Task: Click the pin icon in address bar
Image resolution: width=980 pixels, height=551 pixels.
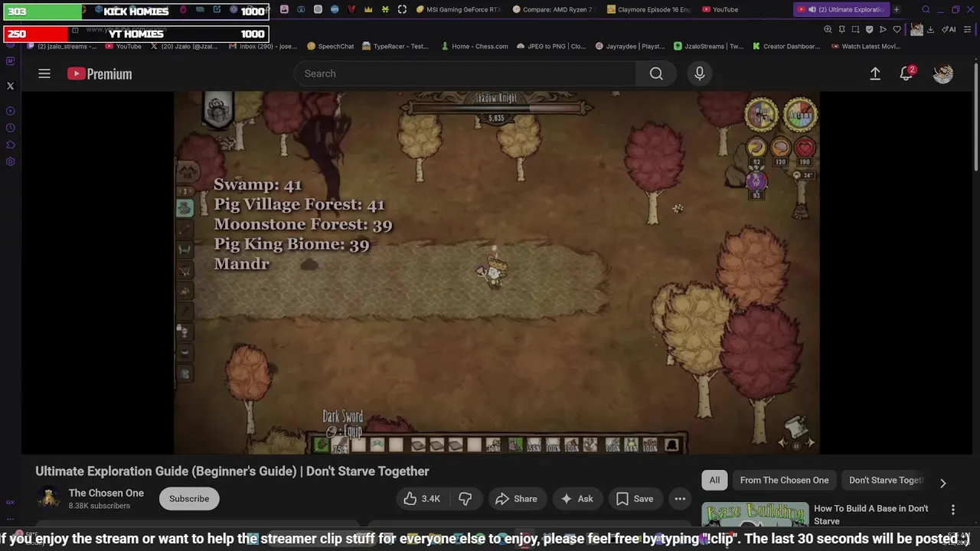Action: (x=841, y=30)
